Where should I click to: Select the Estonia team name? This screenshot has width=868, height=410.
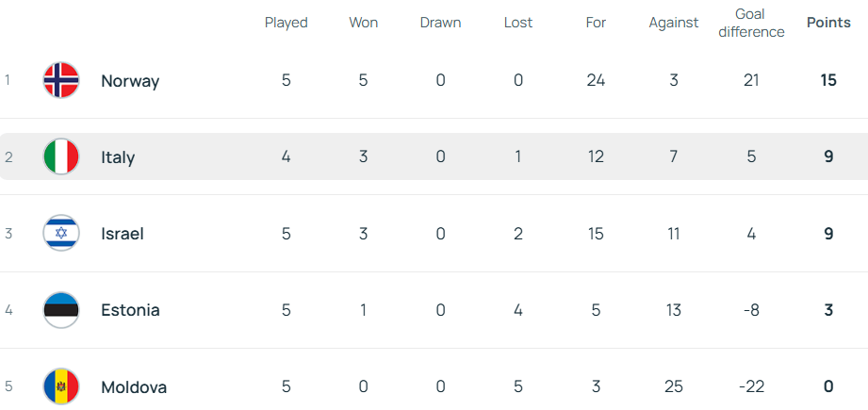(130, 310)
